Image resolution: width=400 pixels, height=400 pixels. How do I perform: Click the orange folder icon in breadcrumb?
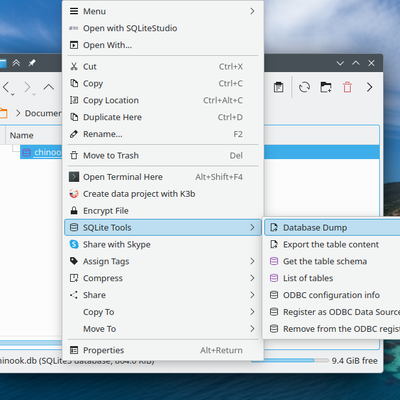click(3, 113)
